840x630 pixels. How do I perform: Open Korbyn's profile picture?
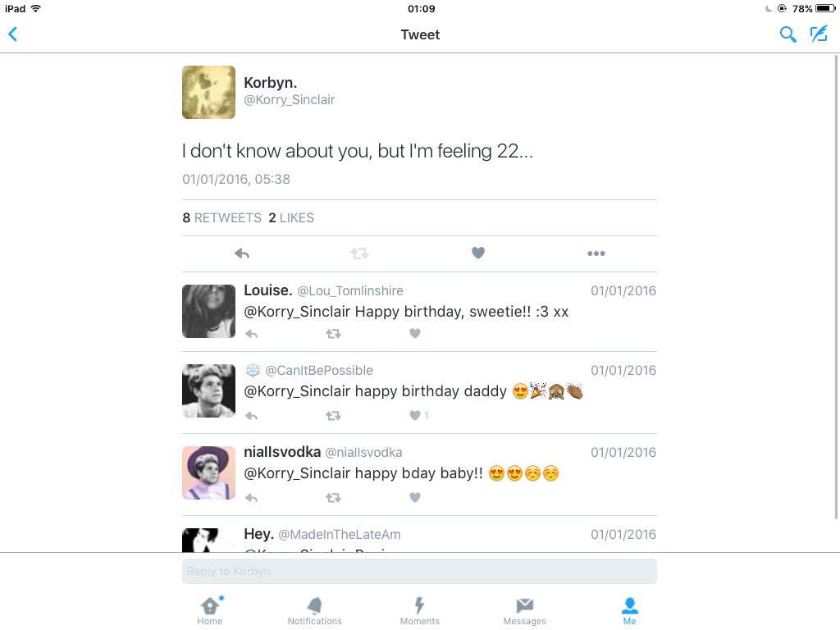(208, 92)
